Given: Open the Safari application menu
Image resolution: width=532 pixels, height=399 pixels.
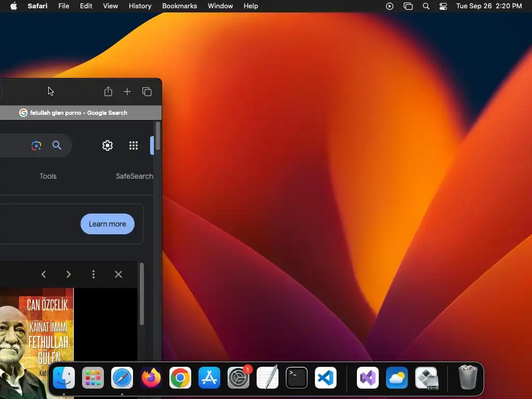Looking at the screenshot, I should coord(37,6).
